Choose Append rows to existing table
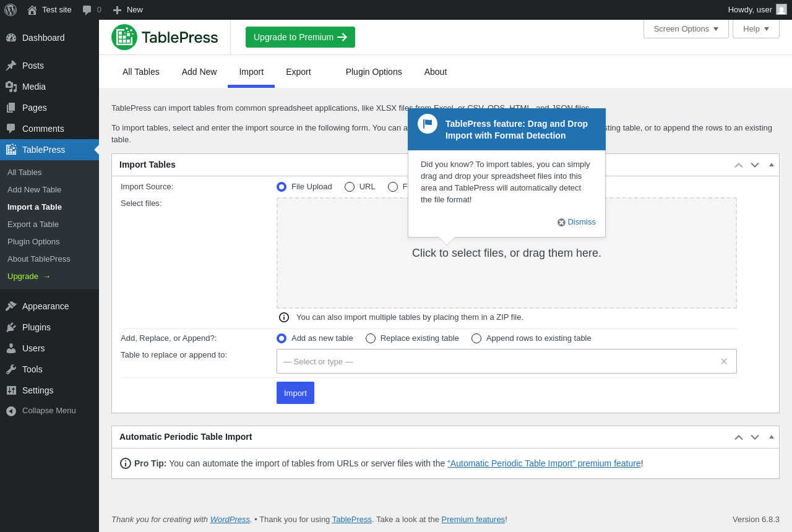The width and height of the screenshot is (792, 532). click(x=476, y=338)
